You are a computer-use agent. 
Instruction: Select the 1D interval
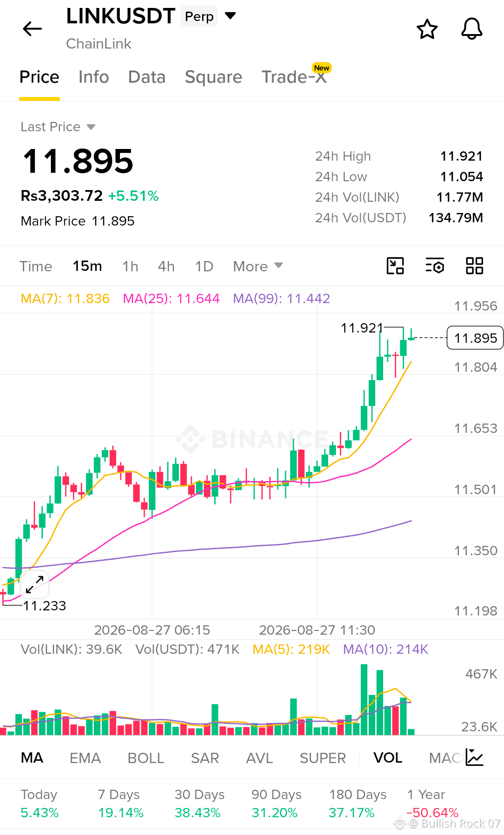pos(204,266)
